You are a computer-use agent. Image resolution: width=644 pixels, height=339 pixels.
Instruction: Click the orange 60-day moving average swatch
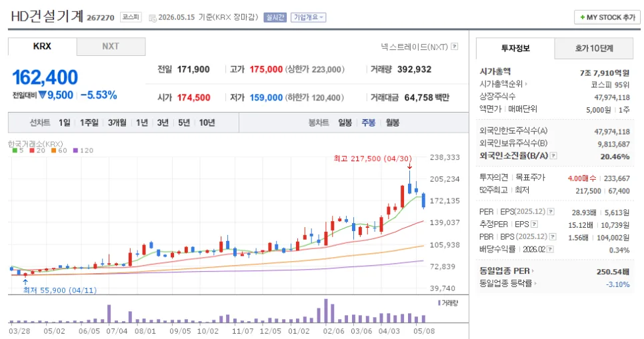[x=53, y=151]
